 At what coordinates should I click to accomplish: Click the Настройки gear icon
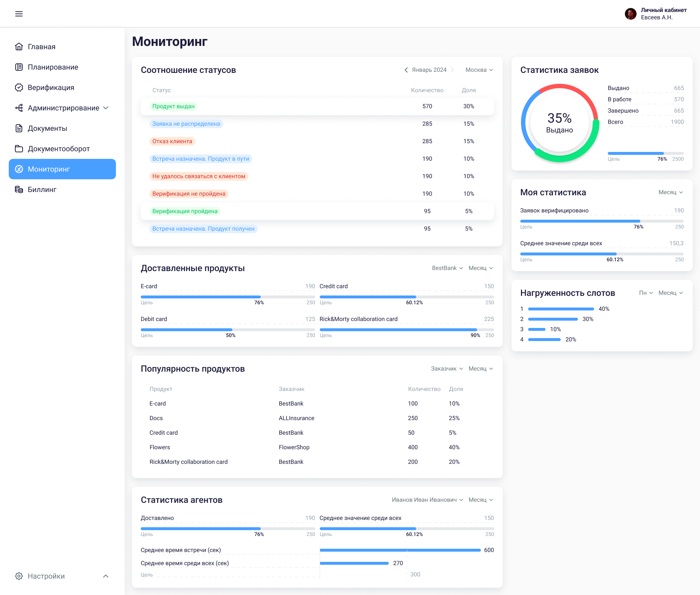click(x=19, y=576)
